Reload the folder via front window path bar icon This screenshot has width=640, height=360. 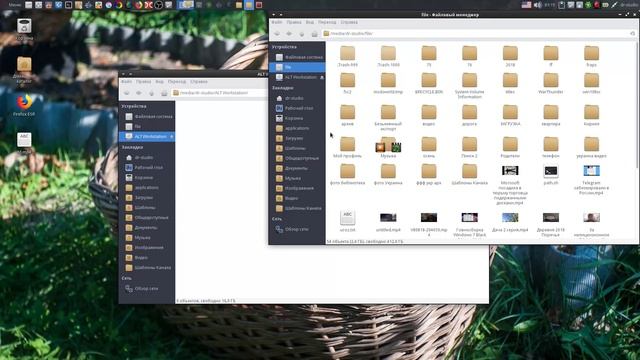pos(632,33)
